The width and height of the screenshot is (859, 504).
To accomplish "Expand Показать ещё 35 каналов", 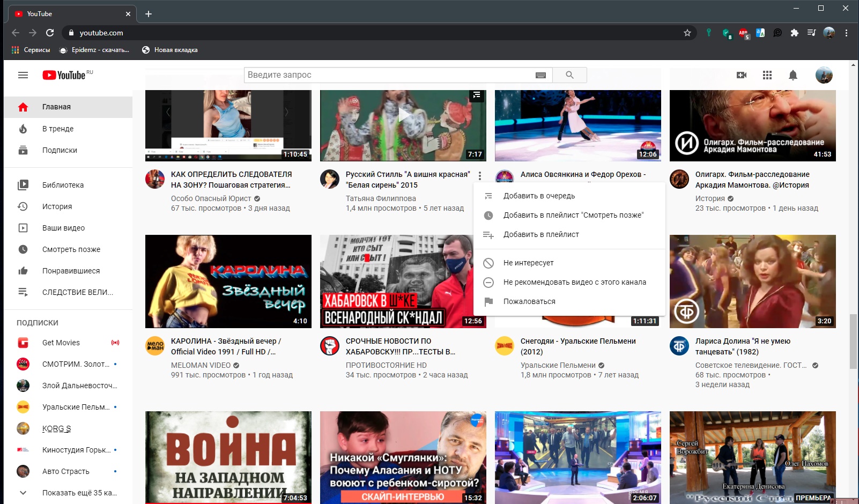I will 68,493.
